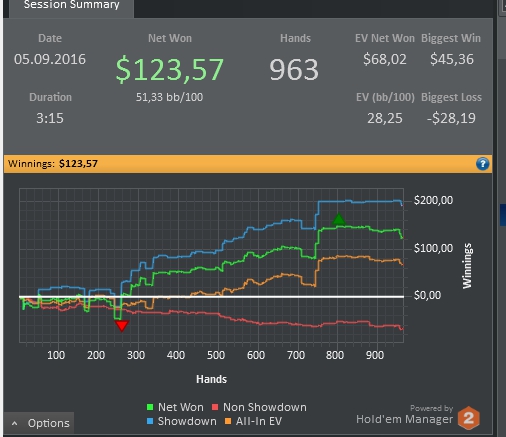Click the blue help question mark icon
The image size is (506, 437).
pos(482,164)
